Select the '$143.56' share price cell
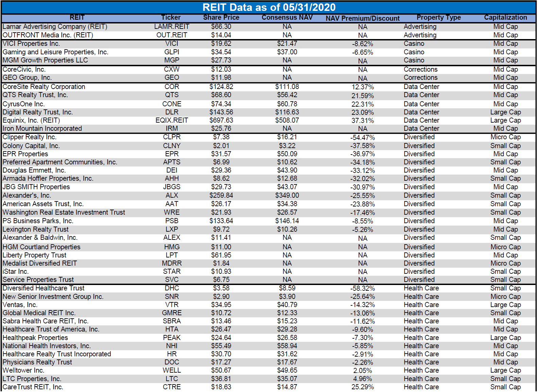 [x=221, y=112]
